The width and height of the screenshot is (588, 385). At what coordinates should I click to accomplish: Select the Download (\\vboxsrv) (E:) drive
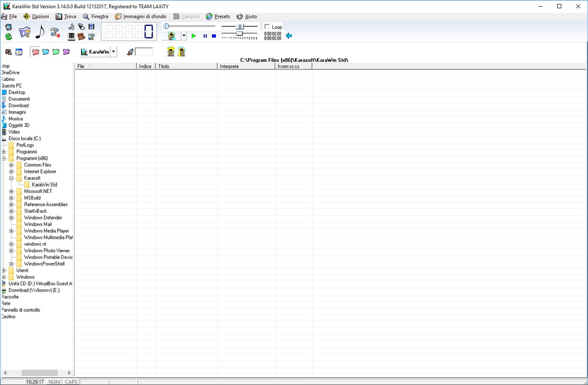pos(34,290)
